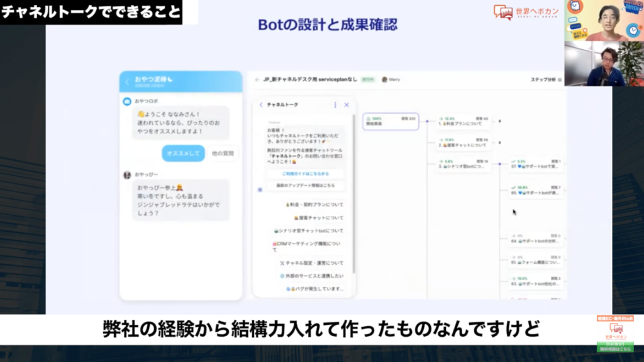Choose 接客チャットについて in the chat preview
The width and height of the screenshot is (644, 362).
pos(318,218)
